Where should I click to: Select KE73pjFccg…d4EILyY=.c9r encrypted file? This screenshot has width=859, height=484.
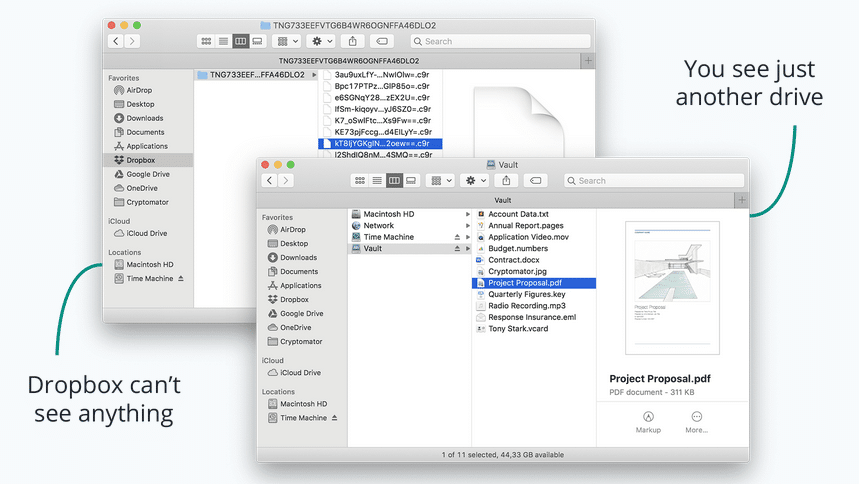tap(381, 132)
